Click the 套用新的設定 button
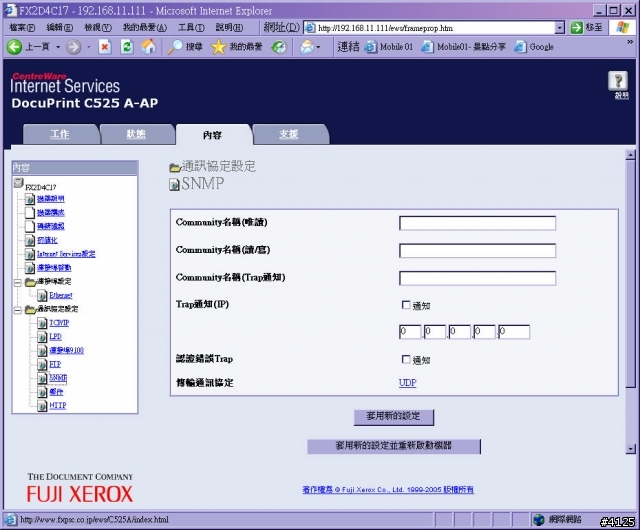Image resolution: width=640 pixels, height=530 pixels. point(393,417)
